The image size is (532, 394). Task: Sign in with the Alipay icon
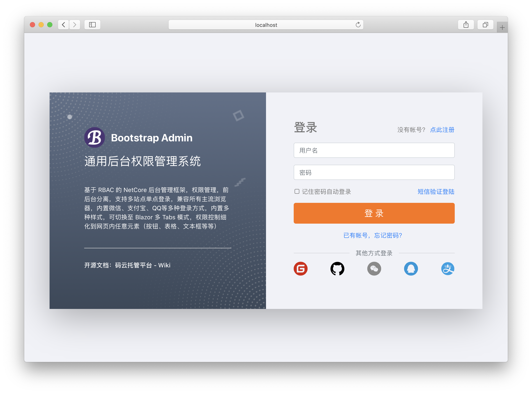pyautogui.click(x=448, y=269)
